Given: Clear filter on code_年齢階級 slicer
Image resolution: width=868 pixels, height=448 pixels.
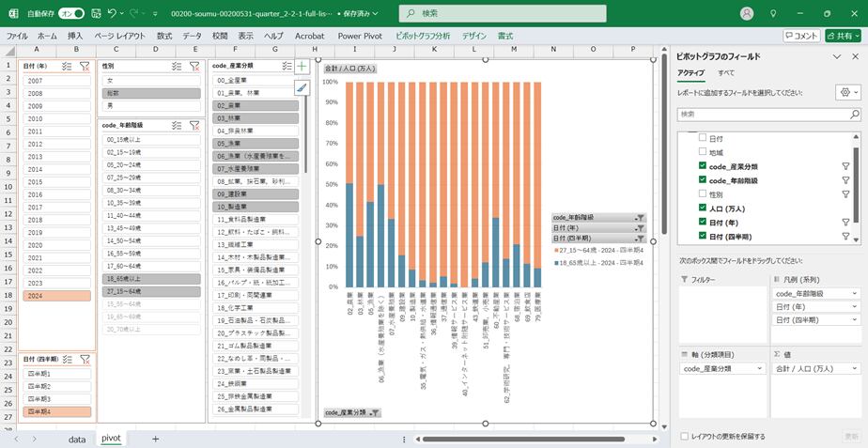Looking at the screenshot, I should pyautogui.click(x=194, y=125).
